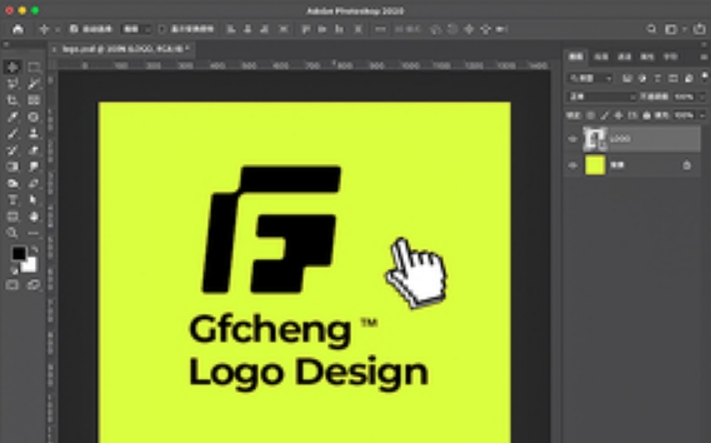Screen dimensions: 711x443
Task: Open more align options ellipsis
Action: pyautogui.click(x=380, y=29)
